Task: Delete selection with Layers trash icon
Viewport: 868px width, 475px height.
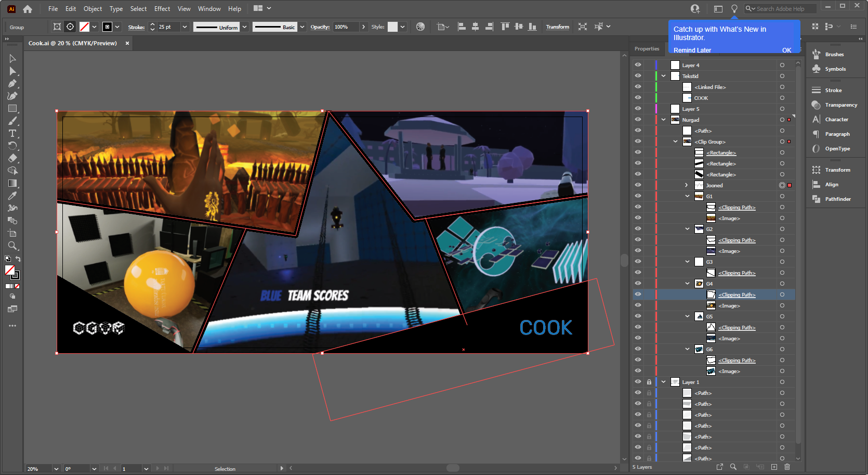Action: 787,467
